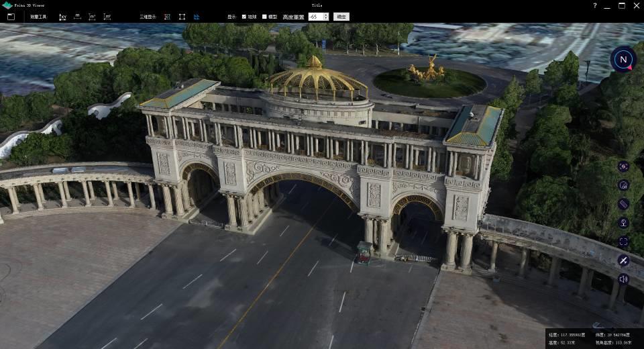Click the bounding box display icon
The height and width of the screenshot is (349, 644).
click(x=182, y=17)
